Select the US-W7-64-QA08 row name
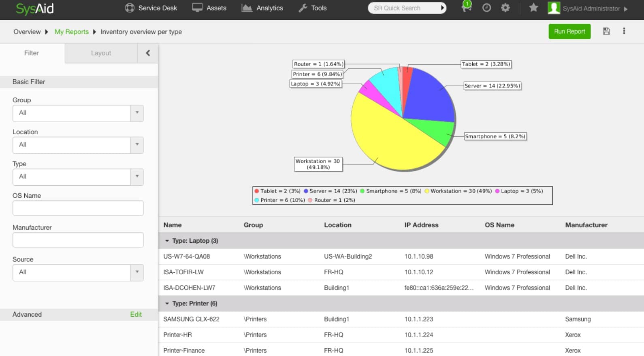644x356 pixels. [x=186, y=256]
